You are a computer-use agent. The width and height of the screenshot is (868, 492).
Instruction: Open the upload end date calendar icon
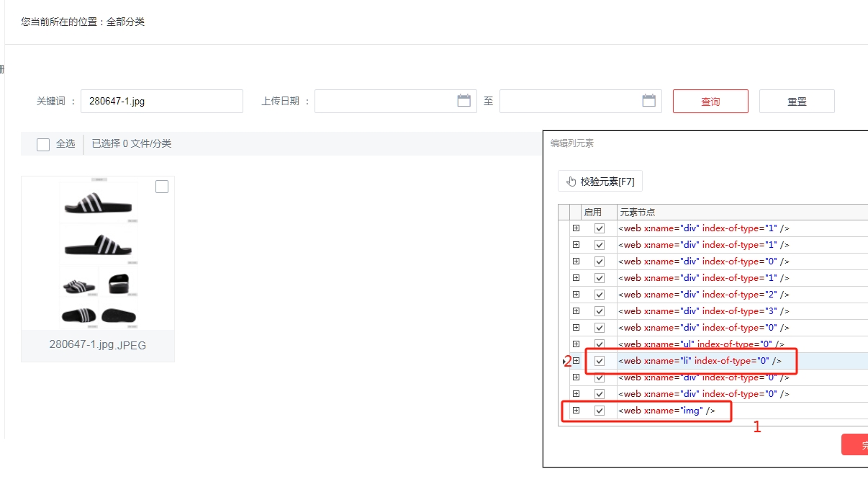point(649,101)
